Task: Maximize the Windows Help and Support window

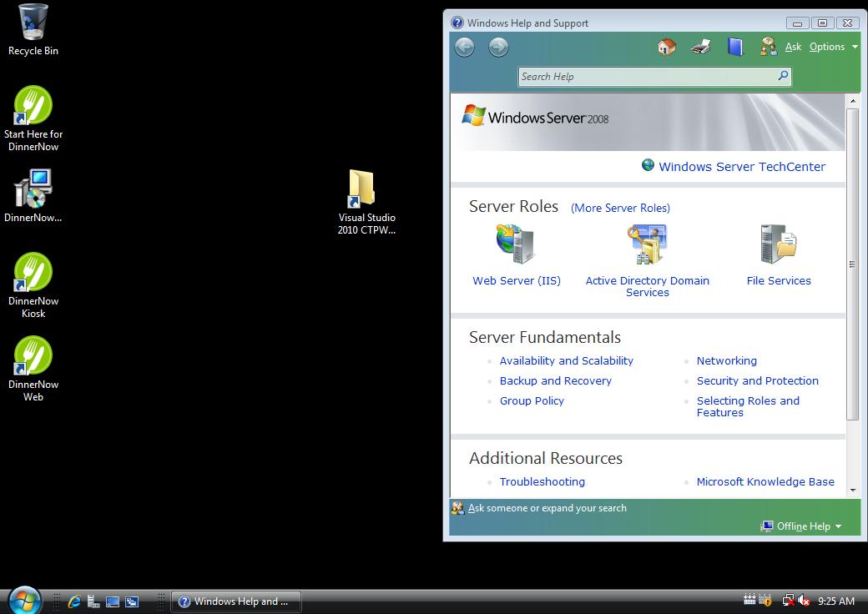Action: (x=823, y=23)
